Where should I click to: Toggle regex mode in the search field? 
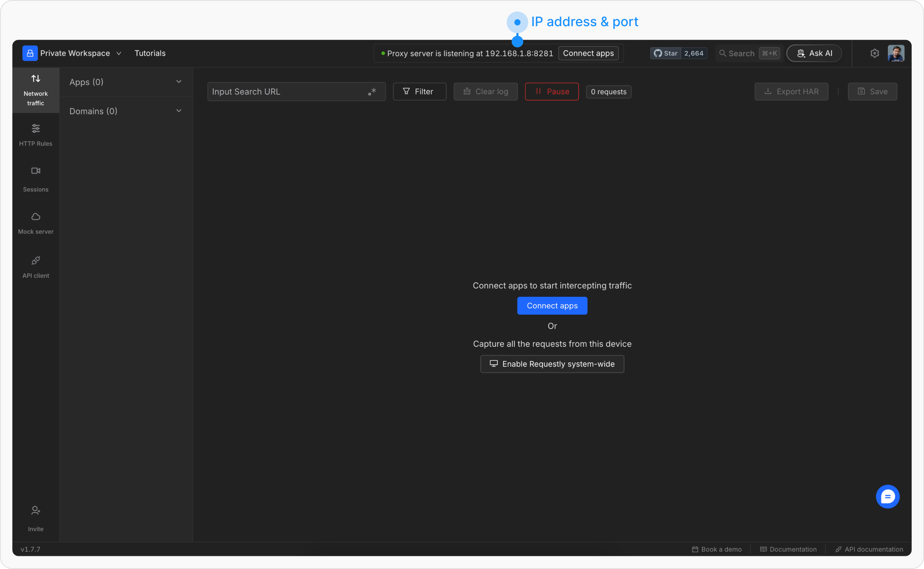pos(372,92)
